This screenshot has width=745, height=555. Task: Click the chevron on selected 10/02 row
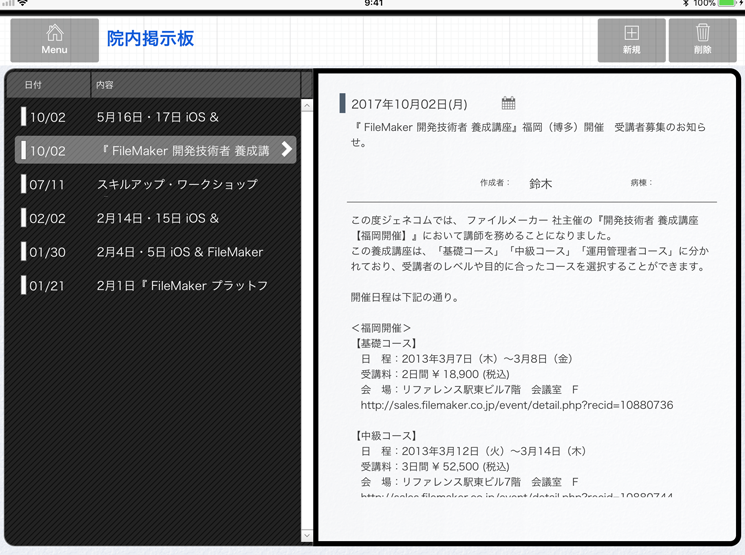(286, 150)
